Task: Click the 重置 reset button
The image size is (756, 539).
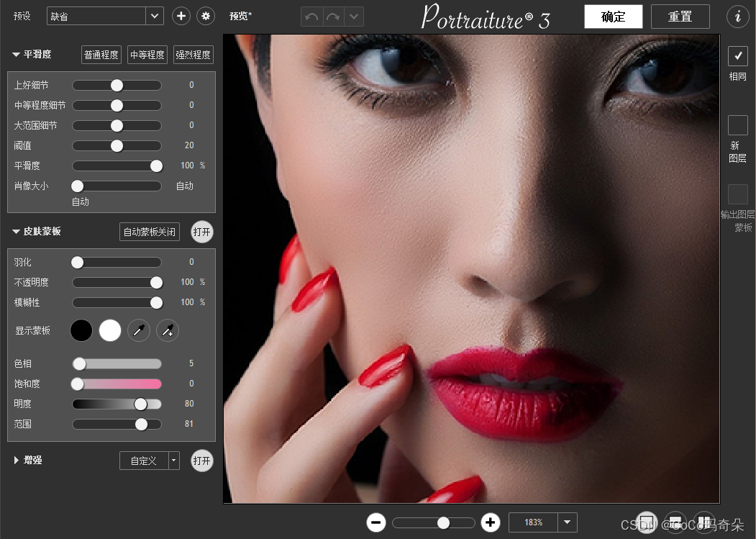Action: 680,17
